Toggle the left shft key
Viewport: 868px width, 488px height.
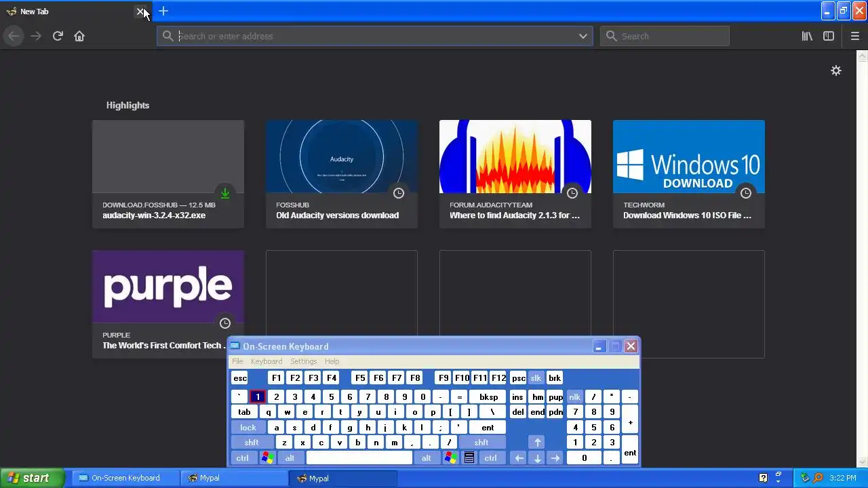pos(252,443)
